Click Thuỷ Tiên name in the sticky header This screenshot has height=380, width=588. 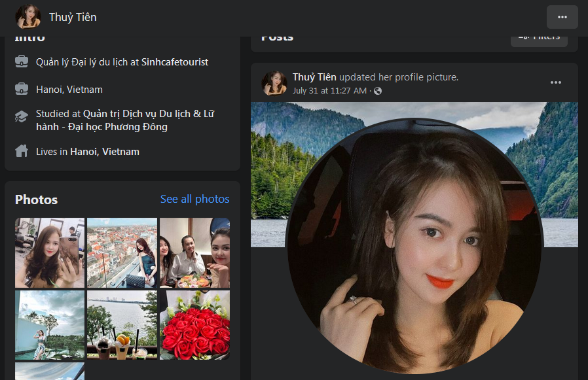pos(73,17)
